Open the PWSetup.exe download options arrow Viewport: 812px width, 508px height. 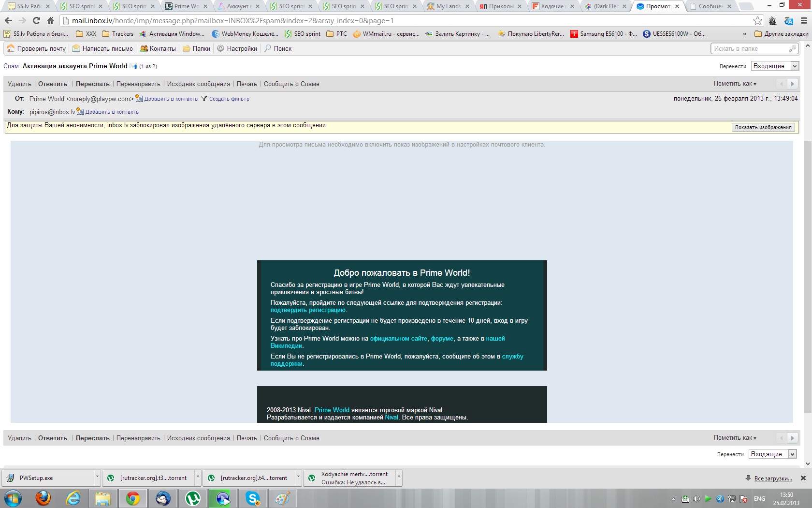[97, 478]
